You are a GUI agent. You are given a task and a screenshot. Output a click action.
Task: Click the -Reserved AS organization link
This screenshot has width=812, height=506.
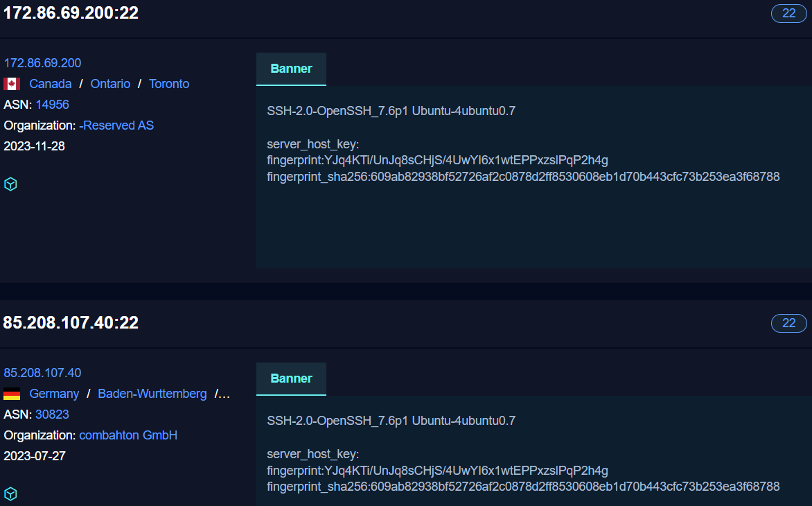tap(116, 125)
